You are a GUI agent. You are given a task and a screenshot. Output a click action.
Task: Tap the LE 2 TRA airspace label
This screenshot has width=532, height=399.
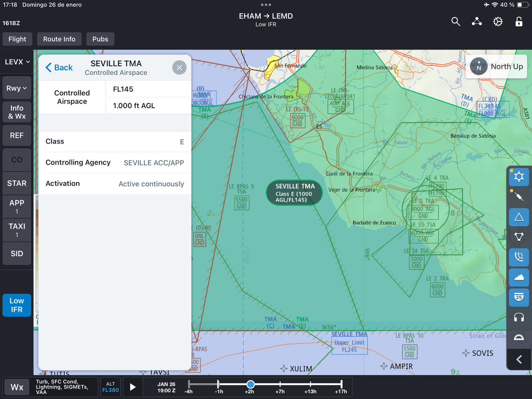click(x=437, y=286)
